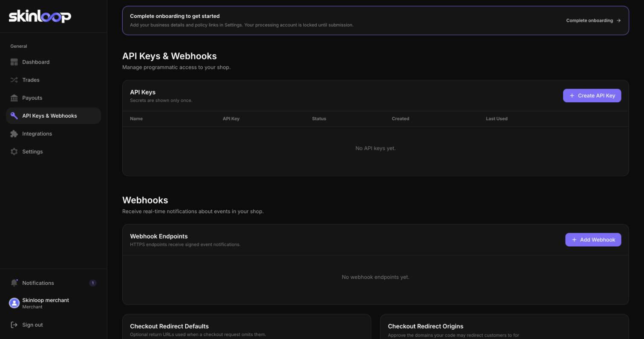Click the General sidebar section label
Viewport: 644px width, 339px height.
click(x=19, y=46)
